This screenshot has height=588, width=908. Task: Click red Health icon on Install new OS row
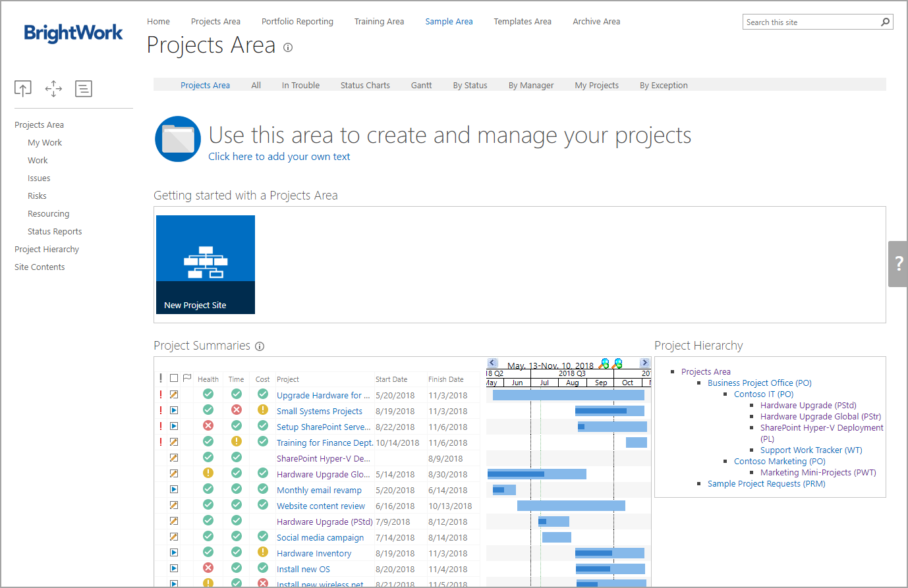[208, 568]
